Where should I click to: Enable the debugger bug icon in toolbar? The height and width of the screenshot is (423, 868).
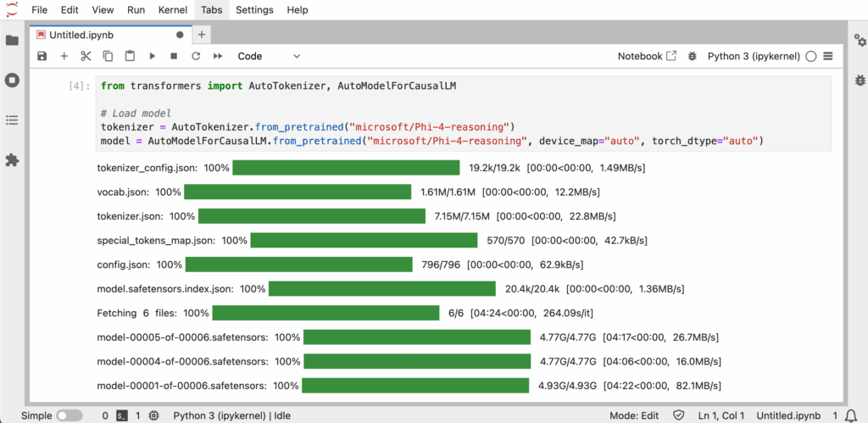point(692,56)
